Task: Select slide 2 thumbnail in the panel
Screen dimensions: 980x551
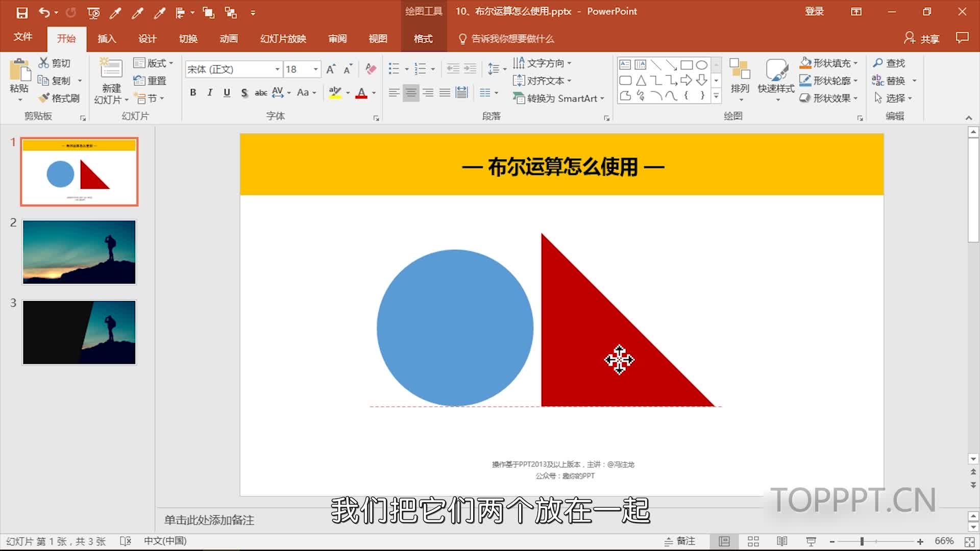Action: tap(79, 252)
